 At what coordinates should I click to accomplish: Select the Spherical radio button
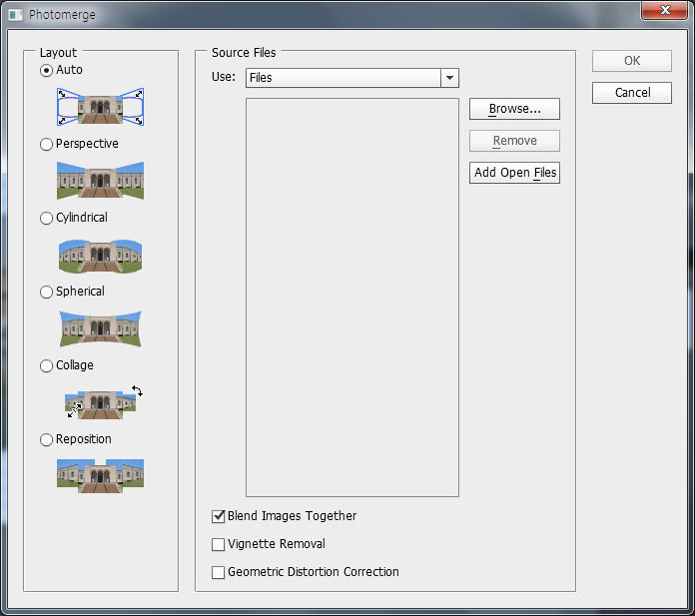46,292
